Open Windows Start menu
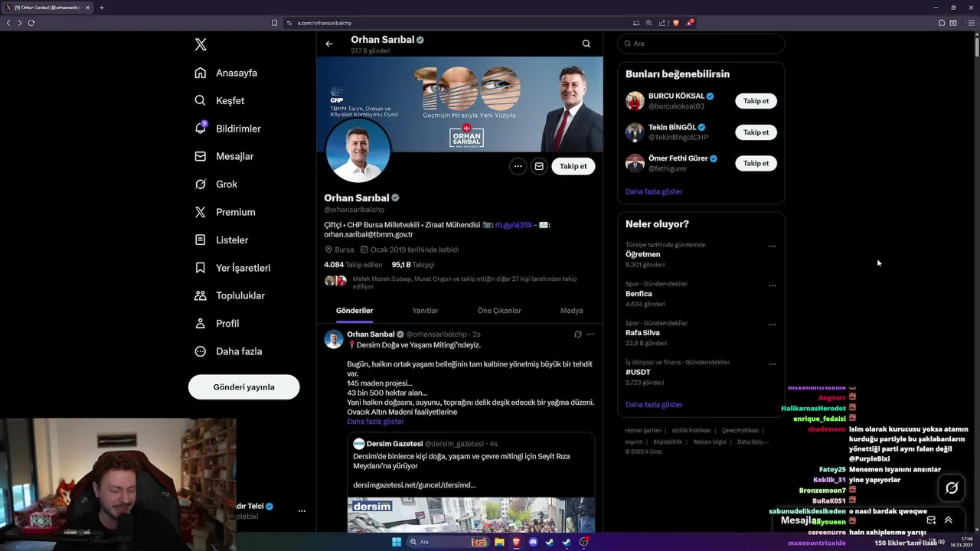The image size is (980, 551). point(397,542)
